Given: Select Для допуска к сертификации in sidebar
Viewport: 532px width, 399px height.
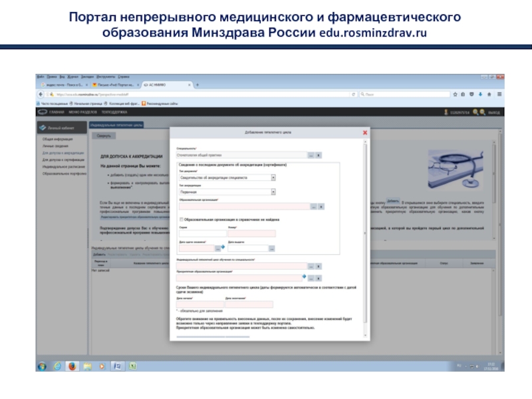Looking at the screenshot, I should click(63, 160).
